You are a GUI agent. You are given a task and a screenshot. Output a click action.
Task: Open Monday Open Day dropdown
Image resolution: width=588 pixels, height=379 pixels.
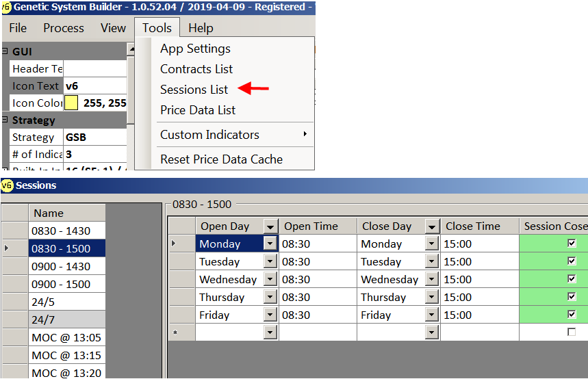[x=270, y=244]
